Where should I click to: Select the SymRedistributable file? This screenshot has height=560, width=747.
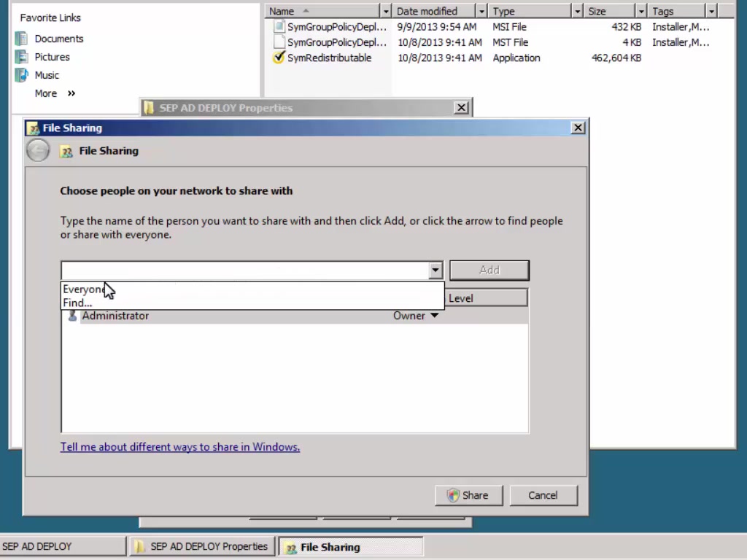point(329,58)
